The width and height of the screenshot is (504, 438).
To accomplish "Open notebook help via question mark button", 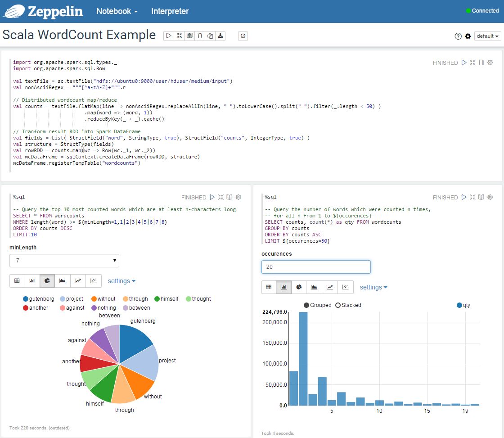I will coord(458,36).
